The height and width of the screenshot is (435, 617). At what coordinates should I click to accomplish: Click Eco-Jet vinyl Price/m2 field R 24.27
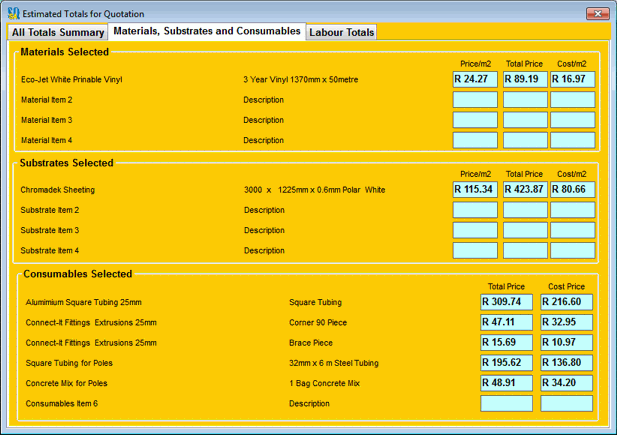pos(475,79)
